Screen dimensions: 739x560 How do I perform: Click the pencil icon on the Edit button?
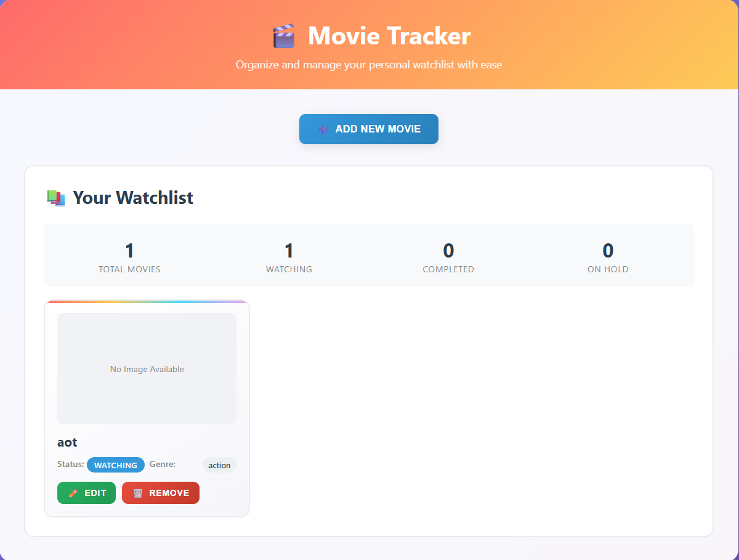73,493
